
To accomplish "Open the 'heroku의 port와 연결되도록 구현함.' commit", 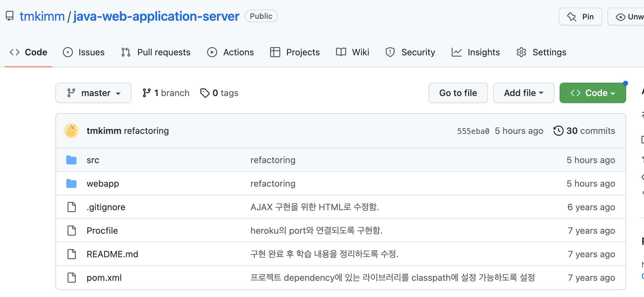I will point(317,231).
